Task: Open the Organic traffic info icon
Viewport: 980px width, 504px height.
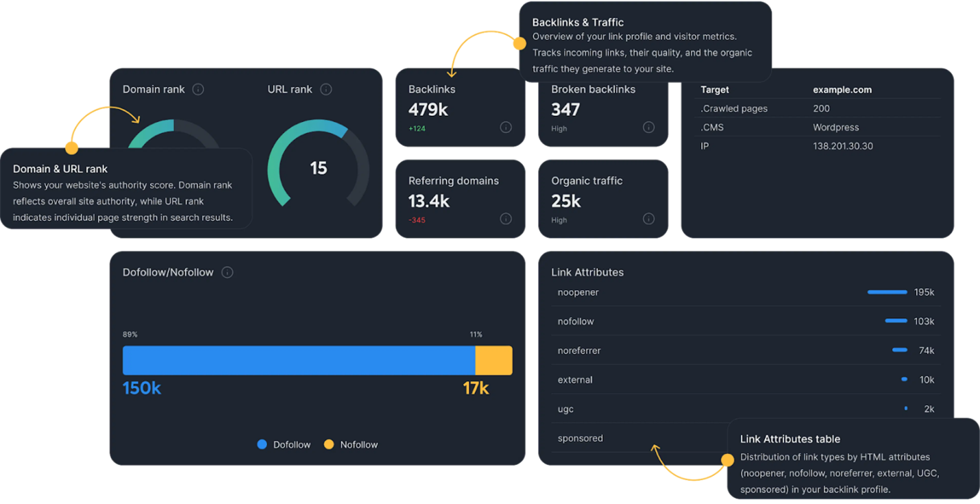Action: (x=648, y=219)
